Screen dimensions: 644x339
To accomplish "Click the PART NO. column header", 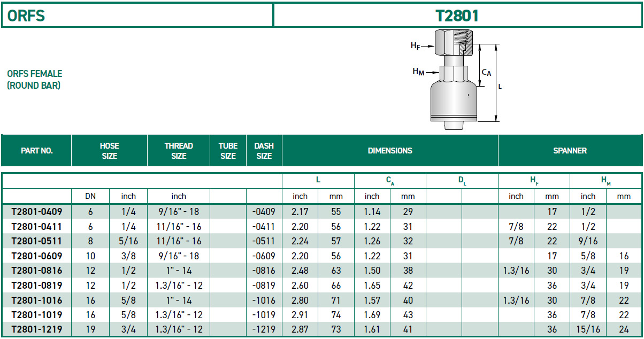I will pos(36,151).
